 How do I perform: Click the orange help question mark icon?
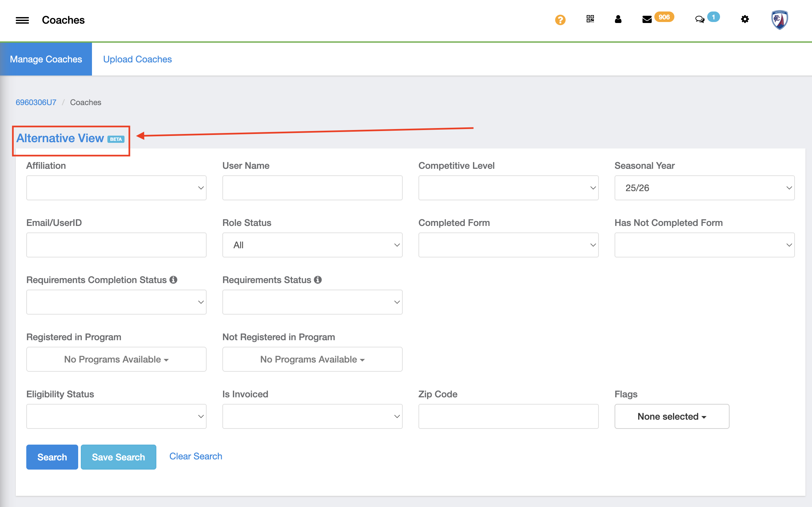[x=560, y=20]
